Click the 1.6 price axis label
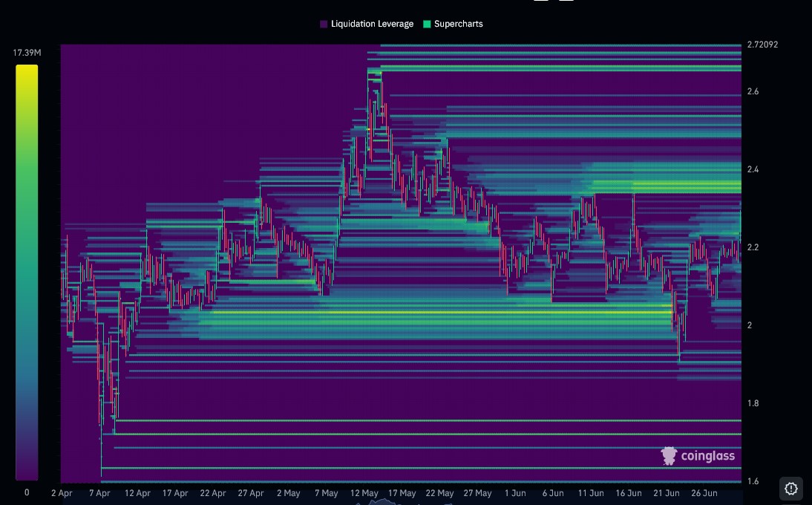 [753, 481]
